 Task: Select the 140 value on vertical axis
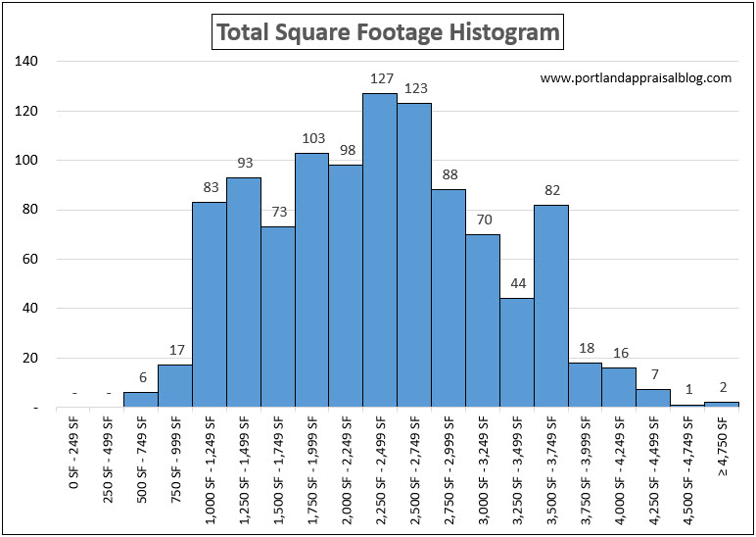[x=26, y=61]
